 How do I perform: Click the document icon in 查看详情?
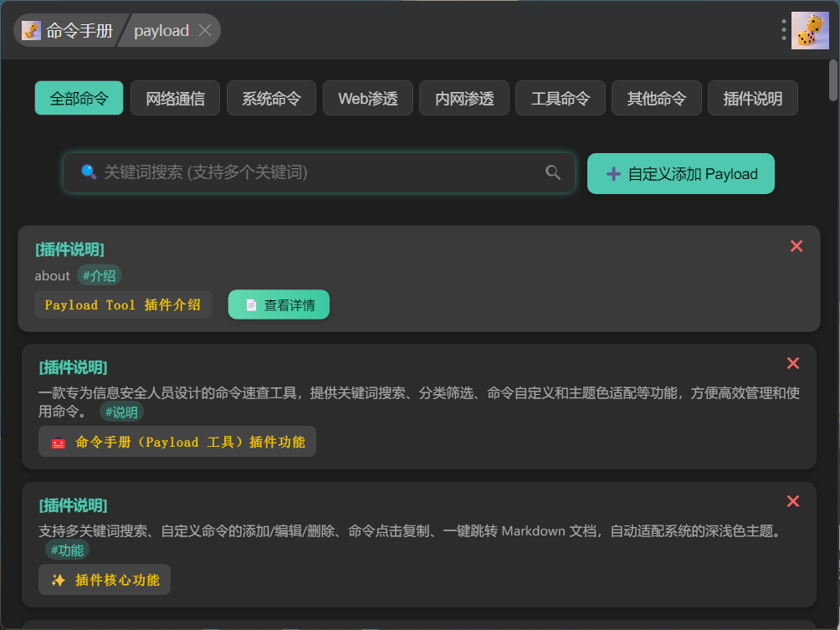[x=251, y=305]
